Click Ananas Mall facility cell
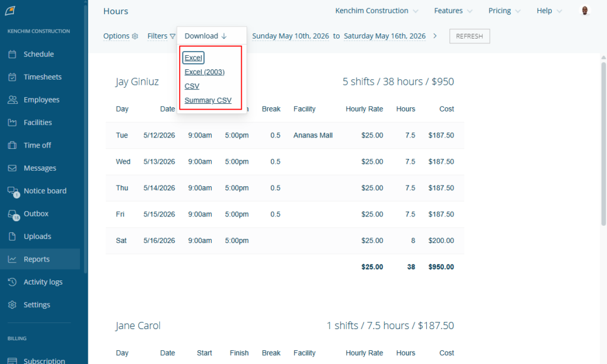This screenshot has height=364, width=607. tap(313, 136)
